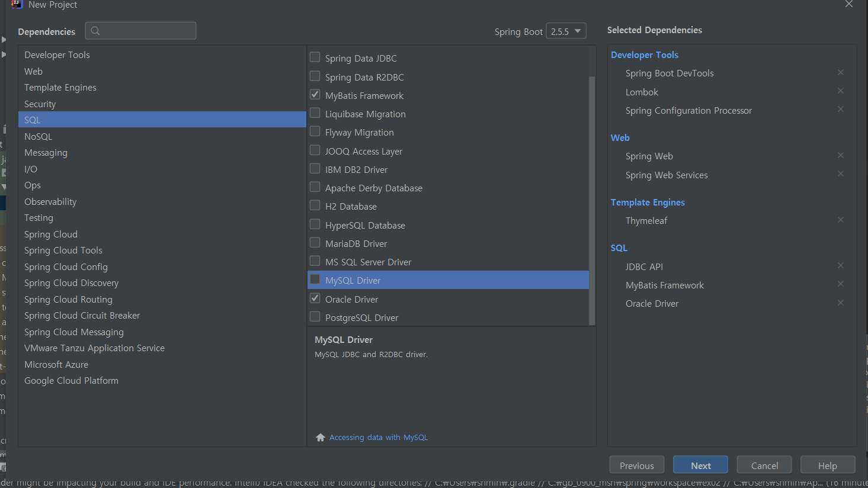The height and width of the screenshot is (488, 868).
Task: Select the SQL category
Action: [x=162, y=120]
